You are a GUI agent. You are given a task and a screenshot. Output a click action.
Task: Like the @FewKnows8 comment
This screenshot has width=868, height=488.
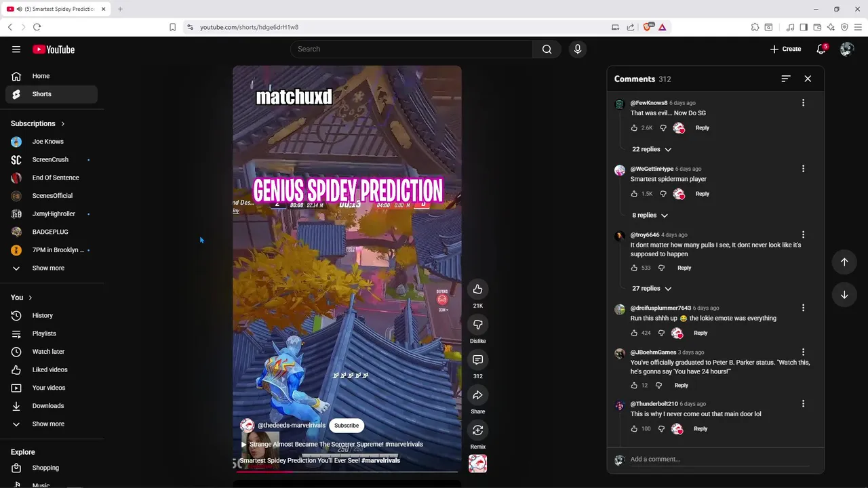pos(635,127)
